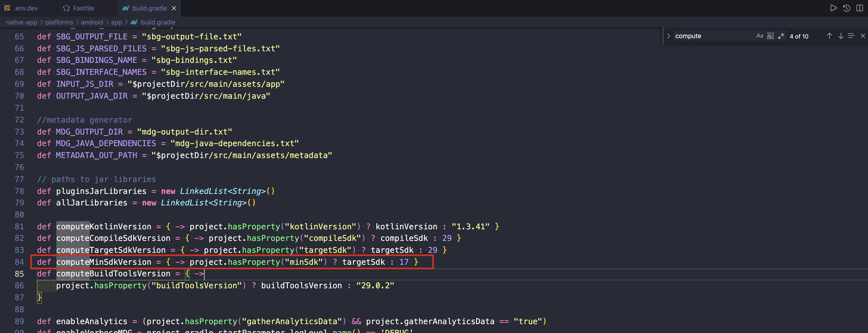Expand the replace field chevron
Viewport: 868px width, 333px height.
tap(668, 36)
